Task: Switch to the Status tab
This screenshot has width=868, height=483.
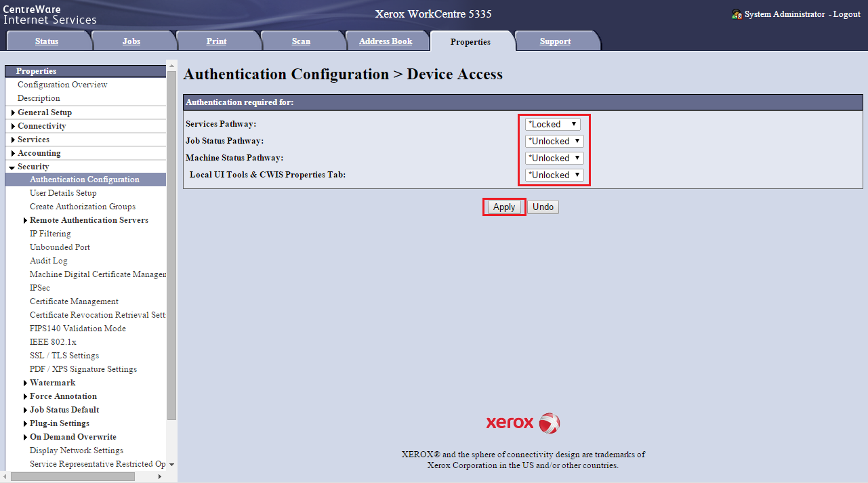Action: (47, 41)
